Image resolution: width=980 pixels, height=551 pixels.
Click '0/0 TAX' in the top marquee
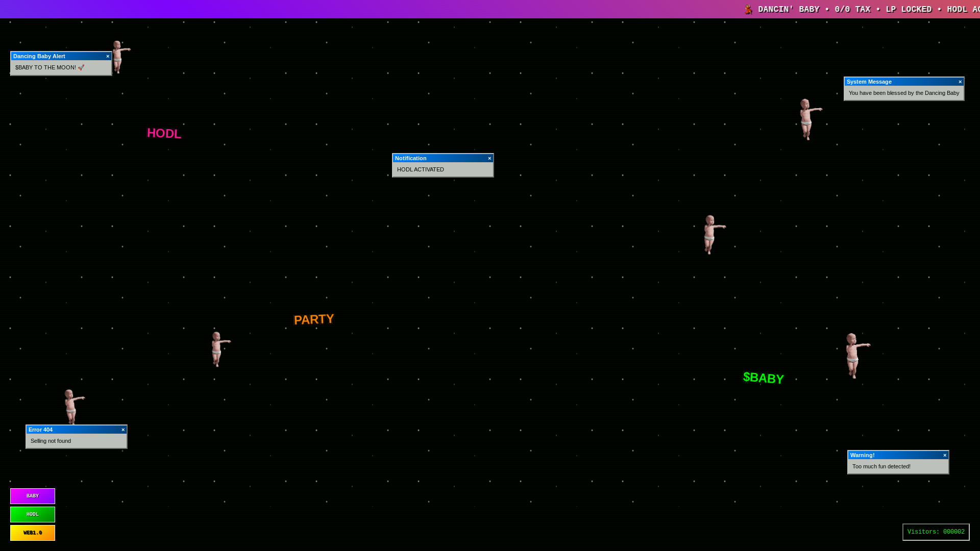[x=852, y=9]
